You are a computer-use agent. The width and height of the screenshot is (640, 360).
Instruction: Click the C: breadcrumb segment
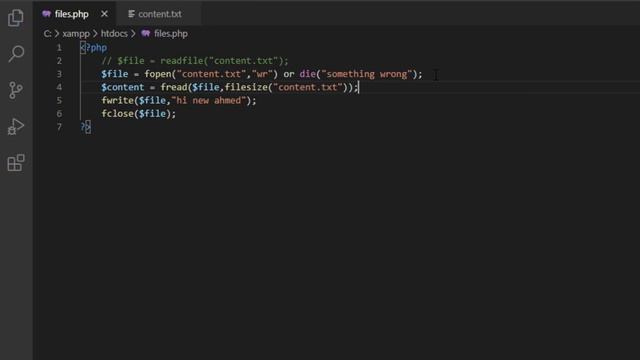click(x=47, y=33)
